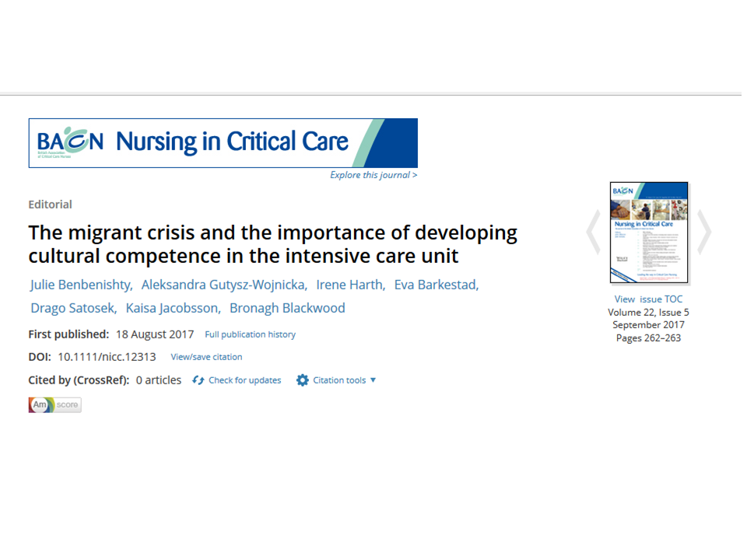Click the '0 articles' cited-by count
This screenshot has height=560, width=747.
click(159, 380)
